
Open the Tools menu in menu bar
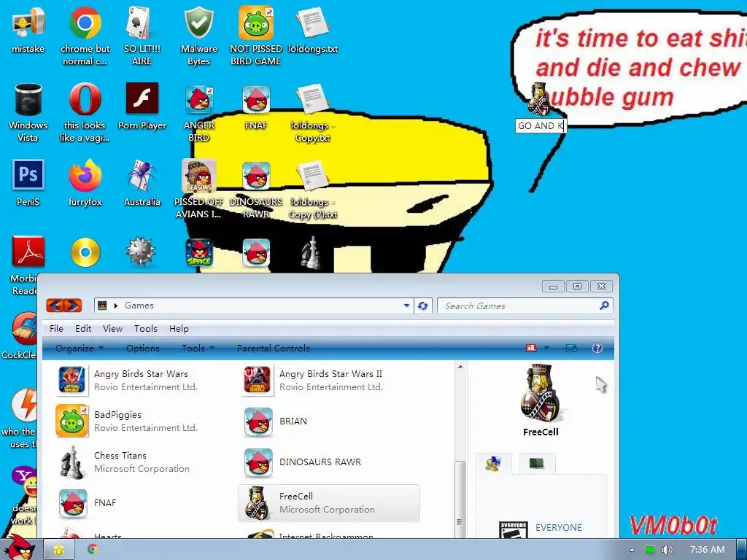(x=145, y=329)
